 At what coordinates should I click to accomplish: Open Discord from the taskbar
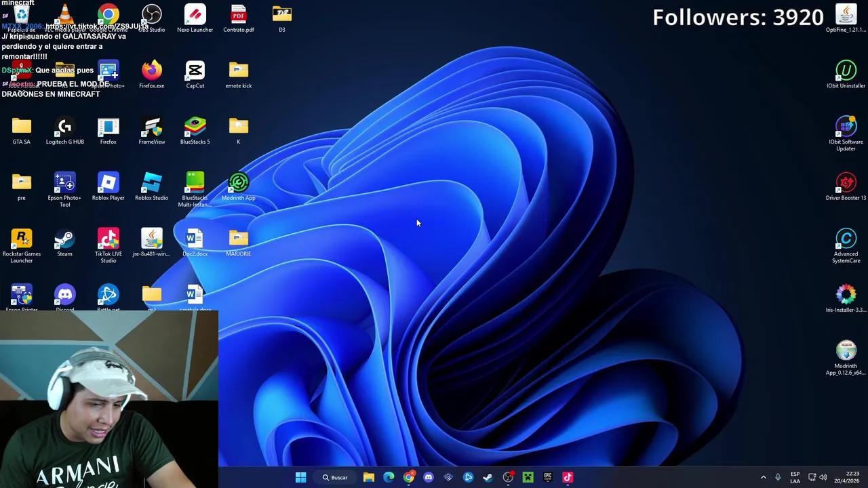point(428,477)
